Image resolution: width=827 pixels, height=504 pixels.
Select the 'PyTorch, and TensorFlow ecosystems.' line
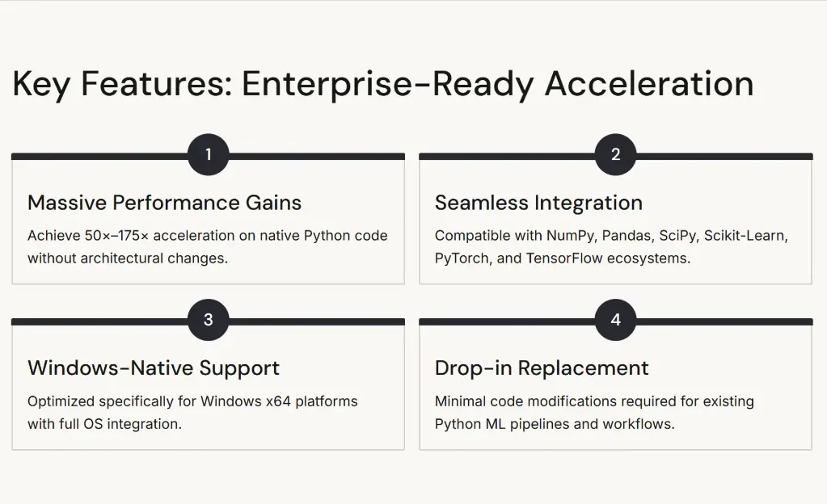tap(563, 258)
